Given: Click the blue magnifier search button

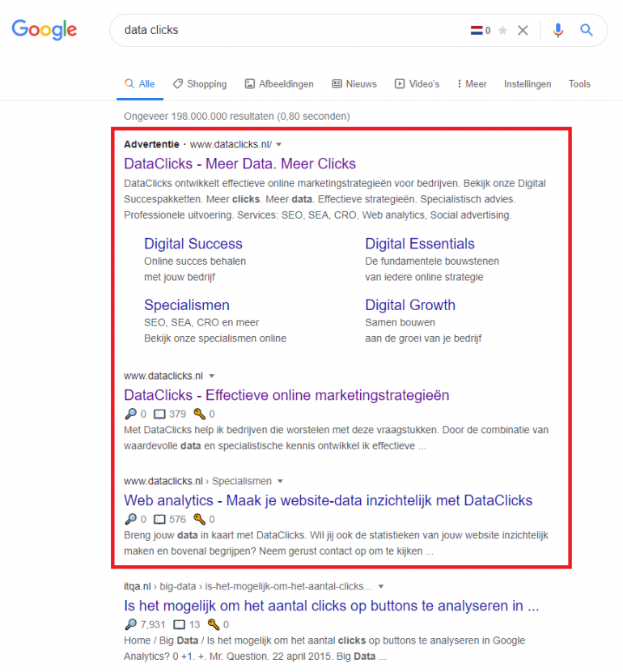Looking at the screenshot, I should [x=586, y=30].
